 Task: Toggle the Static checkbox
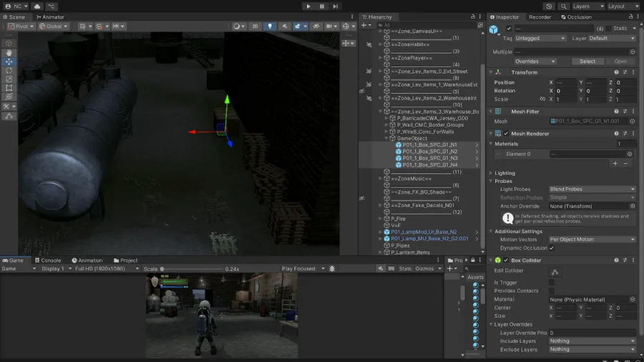[x=609, y=29]
